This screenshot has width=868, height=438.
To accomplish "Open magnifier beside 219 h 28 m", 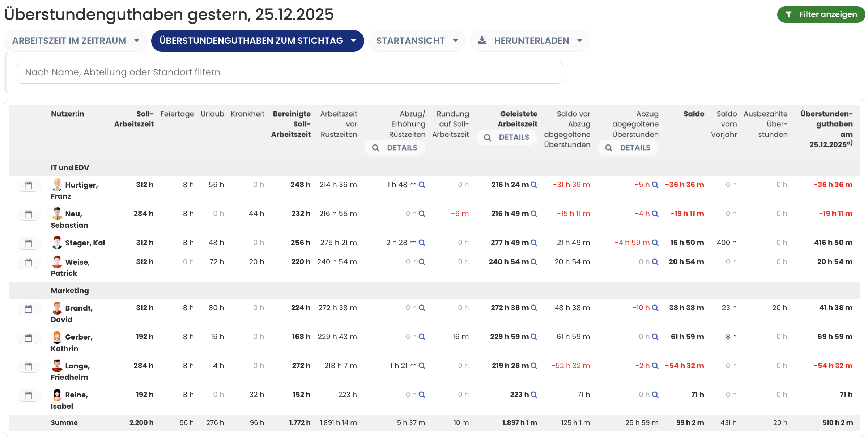I will pyautogui.click(x=534, y=366).
